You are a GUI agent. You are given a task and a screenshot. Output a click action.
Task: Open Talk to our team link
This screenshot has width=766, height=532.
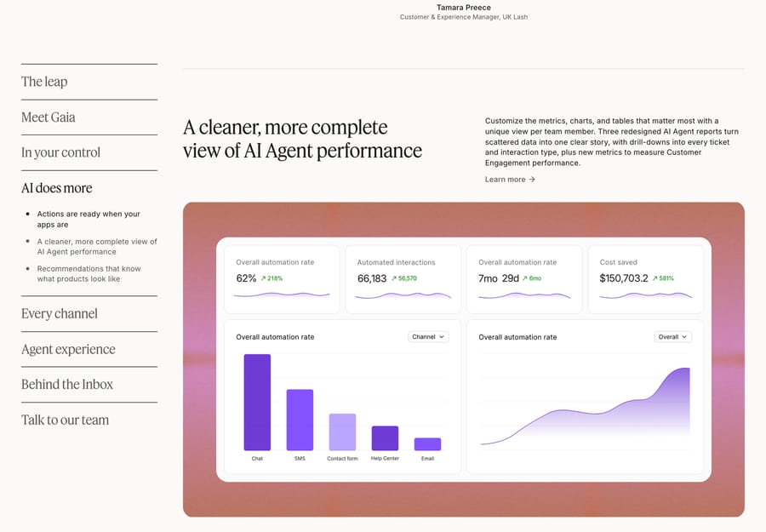(x=66, y=420)
